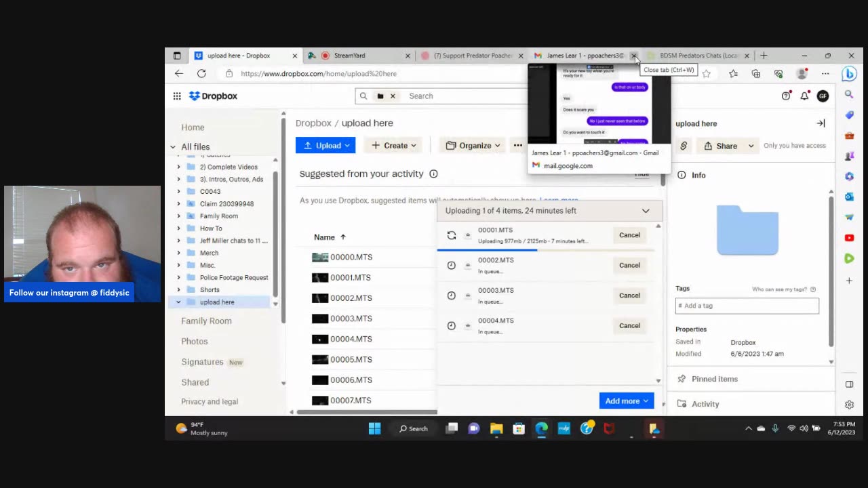This screenshot has width=868, height=488.
Task: Open the Dropbox help question icon
Action: (x=786, y=96)
